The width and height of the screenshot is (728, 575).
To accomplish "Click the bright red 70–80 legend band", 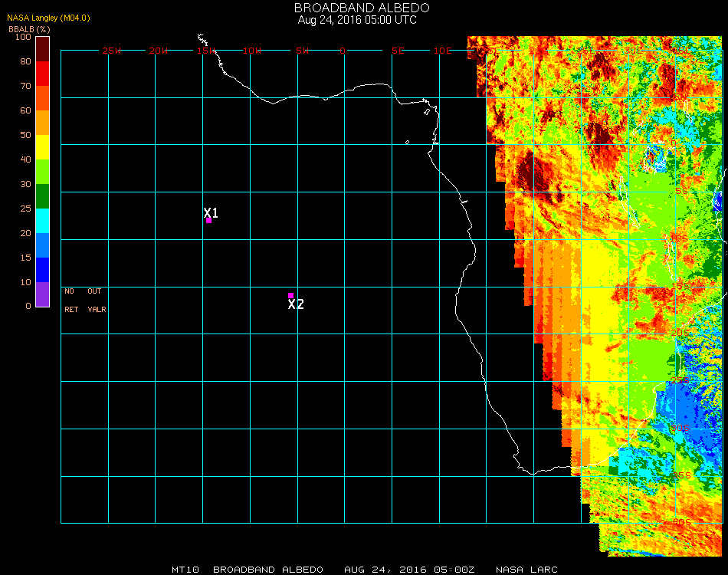I will [x=42, y=74].
